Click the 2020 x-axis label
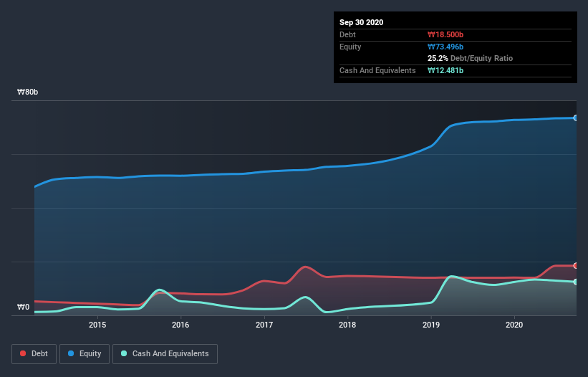This screenshot has width=588, height=377. (514, 325)
